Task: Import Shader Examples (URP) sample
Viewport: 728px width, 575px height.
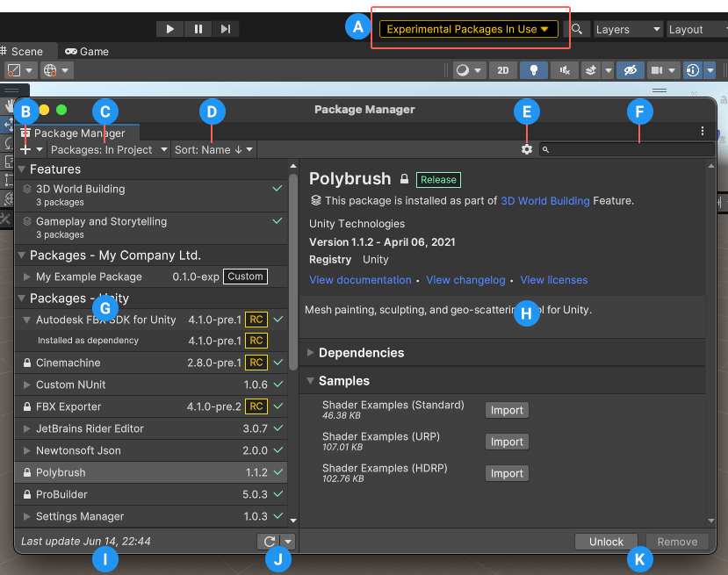Action: coord(507,442)
